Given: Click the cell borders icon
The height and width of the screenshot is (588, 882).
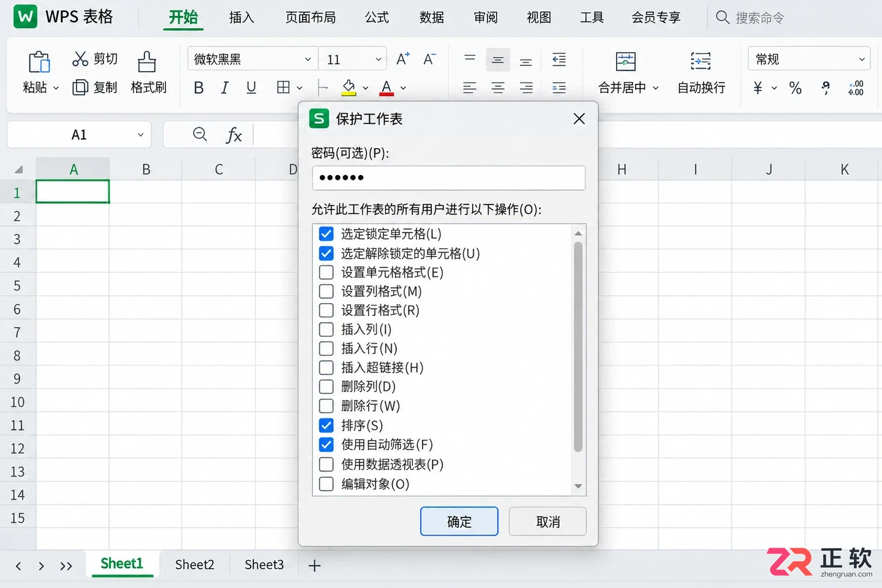Looking at the screenshot, I should (283, 88).
